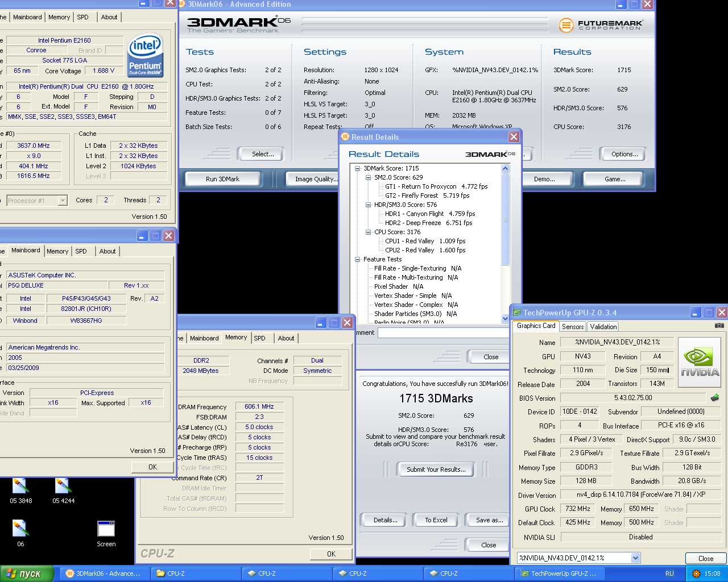Click the system tray icon beside the clock
The image size is (728, 582).
click(x=696, y=573)
